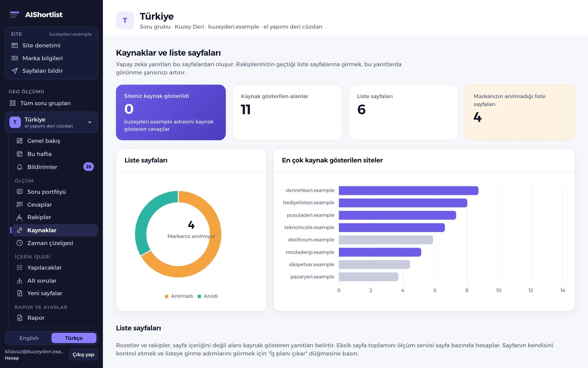588x368 pixels.
Task: Click the Marka bilgileri card icon
Action: (x=15, y=58)
